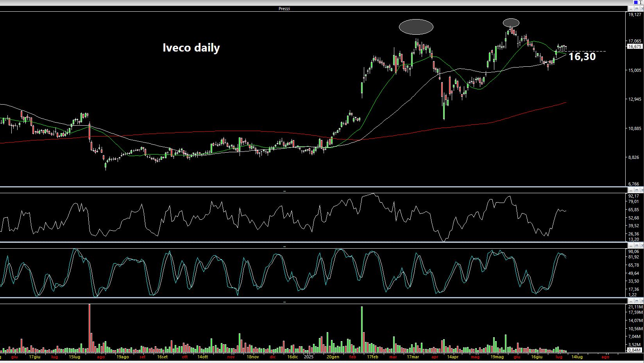644x363 pixels.
Task: Click the current price tag 16,675
Action: coord(635,46)
